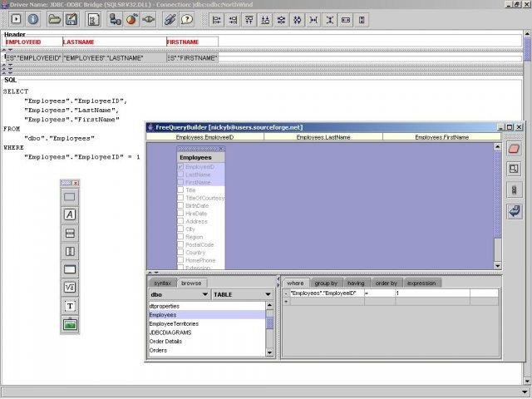Click the red eraser icon in FreeQueryBuilder
Screen dimensions: 532x399
(x=514, y=149)
